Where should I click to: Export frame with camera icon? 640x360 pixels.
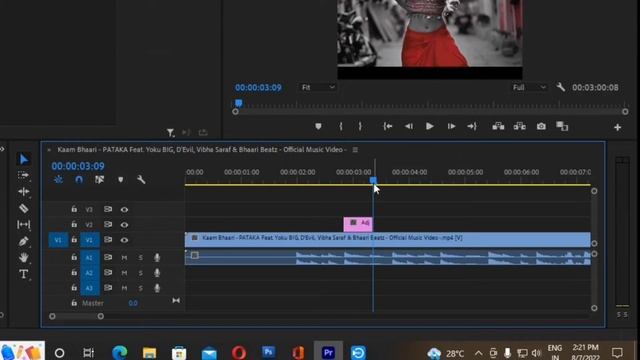click(541, 127)
